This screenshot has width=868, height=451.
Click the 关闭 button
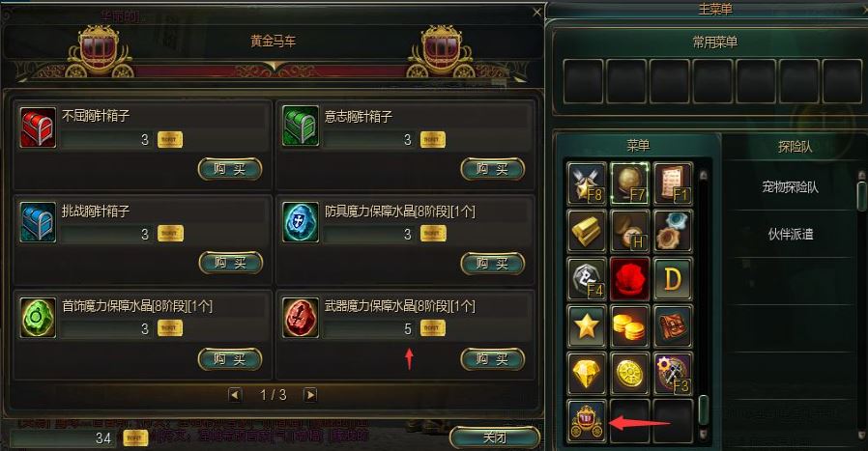pyautogui.click(x=494, y=437)
